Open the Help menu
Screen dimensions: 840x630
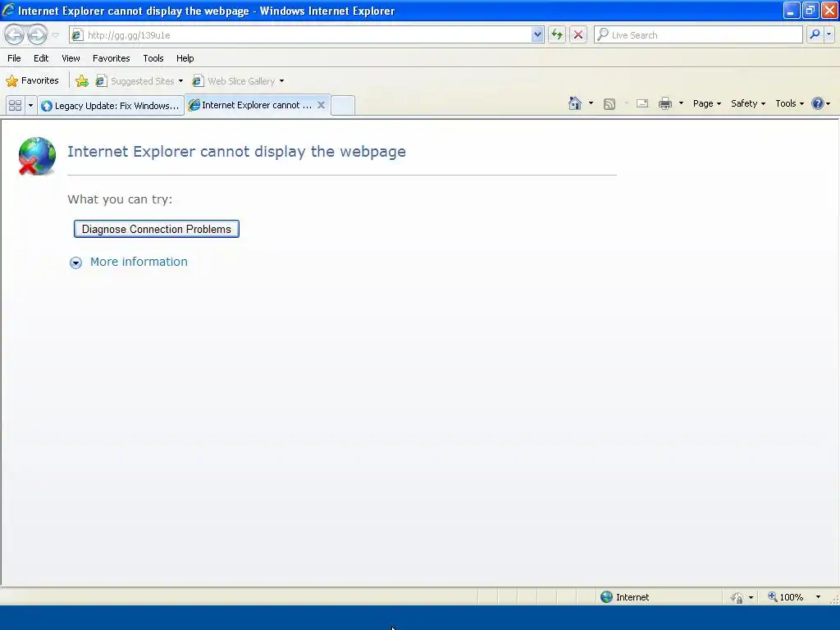pyautogui.click(x=185, y=58)
